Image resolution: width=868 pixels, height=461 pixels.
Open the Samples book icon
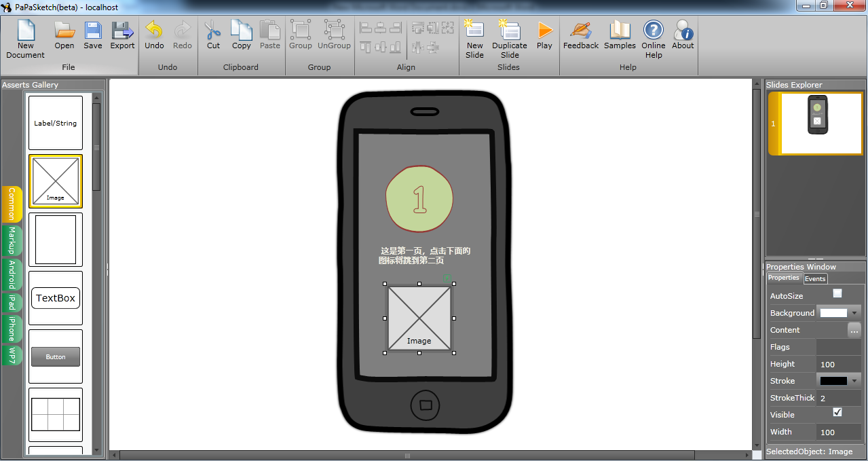pos(620,36)
